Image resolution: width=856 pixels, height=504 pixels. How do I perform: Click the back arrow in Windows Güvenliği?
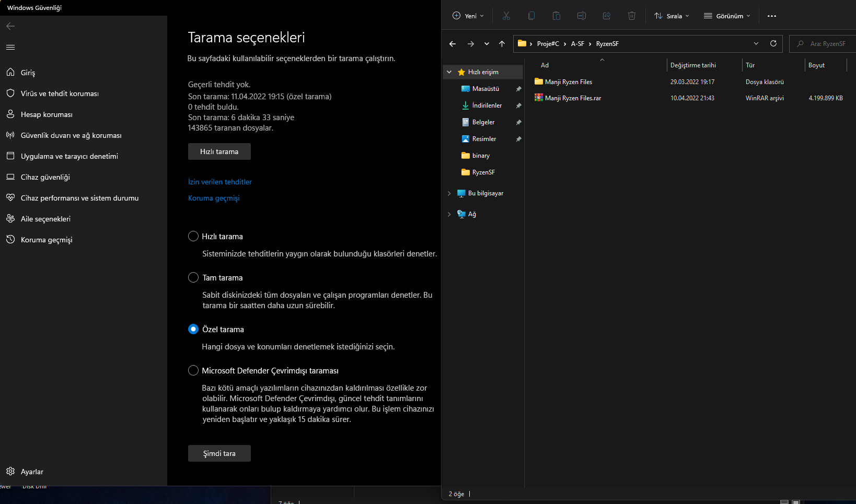[10, 26]
